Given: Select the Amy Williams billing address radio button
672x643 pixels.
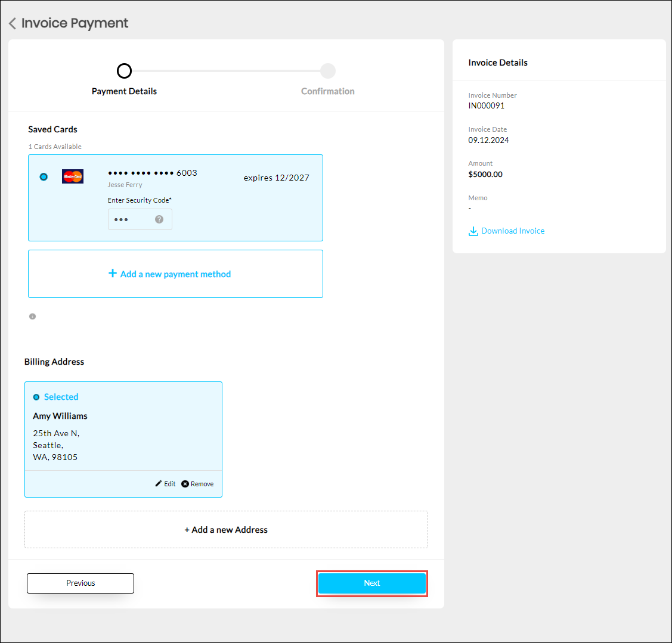Looking at the screenshot, I should tap(36, 397).
